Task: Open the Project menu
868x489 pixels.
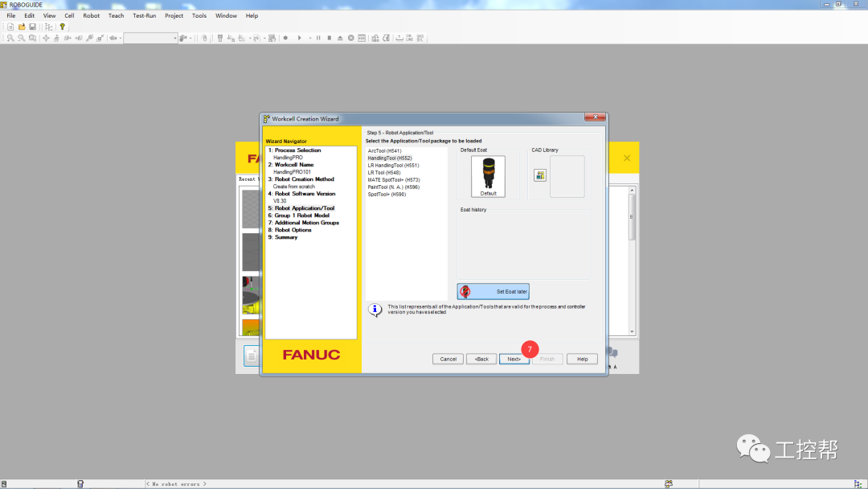Action: click(174, 15)
